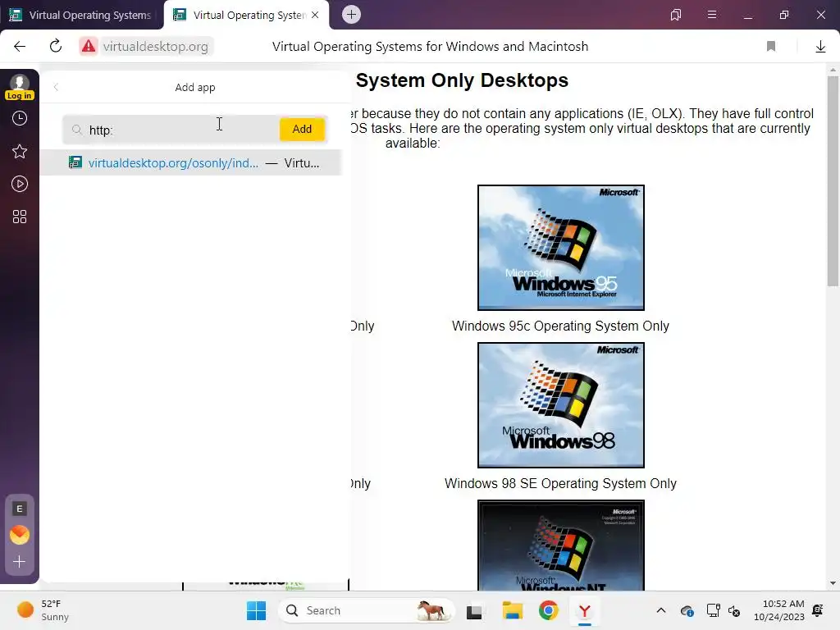
Task: Open the clock showing 10:52 AM
Action: click(779, 610)
